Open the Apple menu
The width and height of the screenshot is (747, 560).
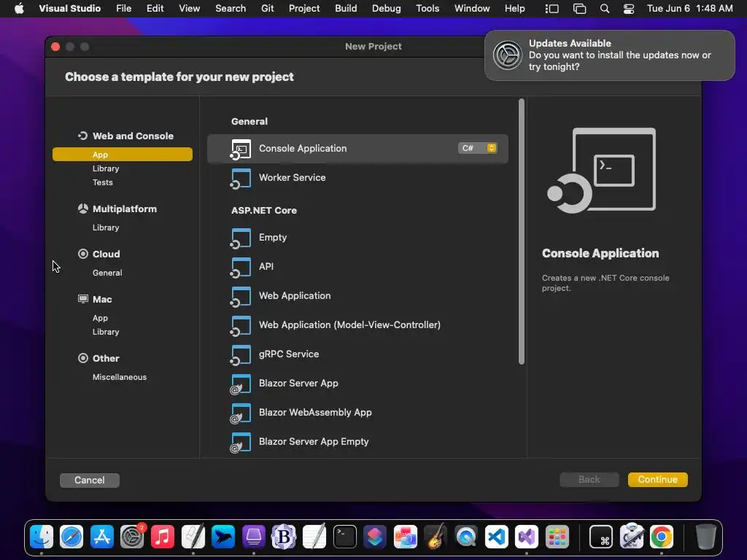pos(19,9)
